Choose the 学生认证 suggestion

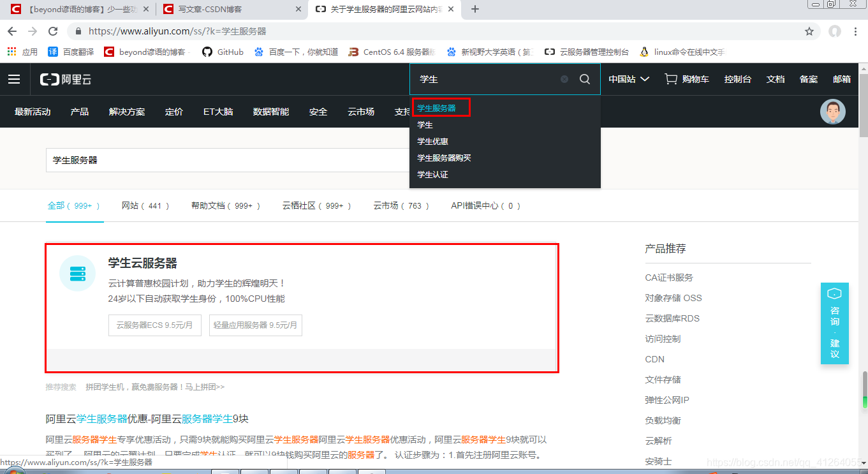pos(432,175)
